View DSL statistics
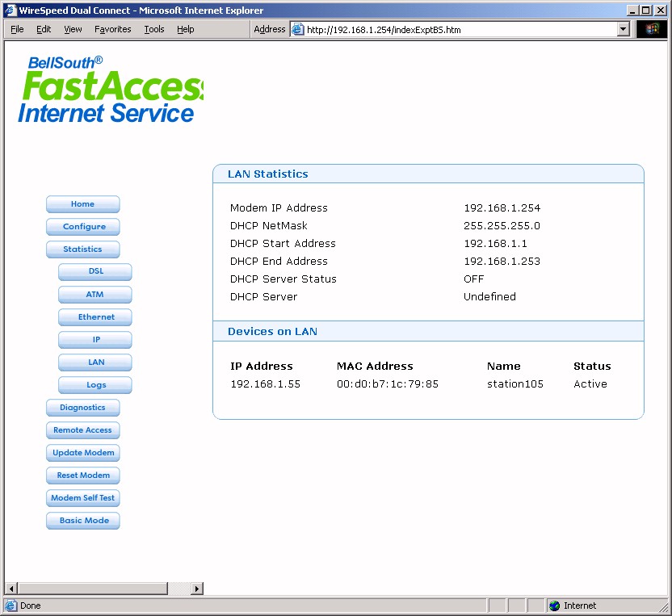The image size is (672, 616). pyautogui.click(x=95, y=271)
